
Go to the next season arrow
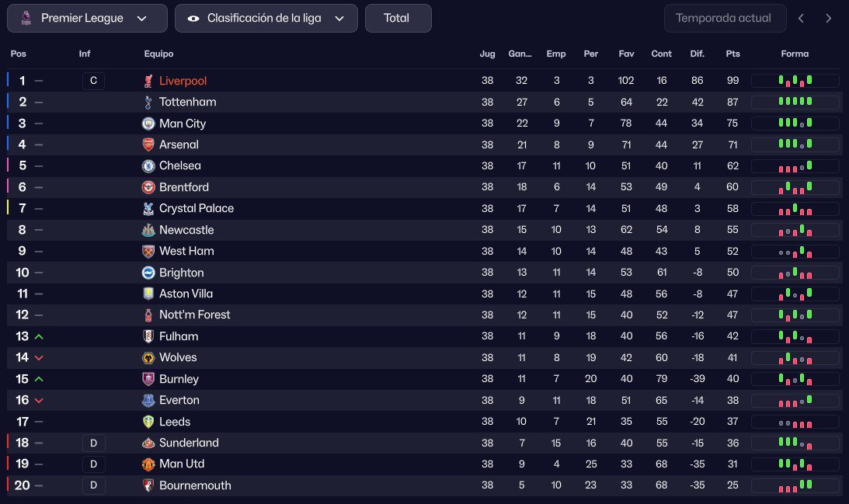pyautogui.click(x=828, y=18)
